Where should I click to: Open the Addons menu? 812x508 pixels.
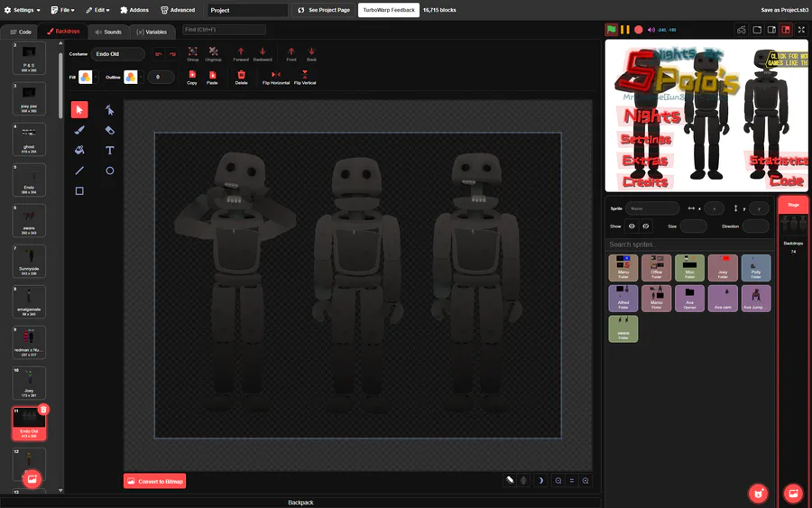[x=134, y=10]
